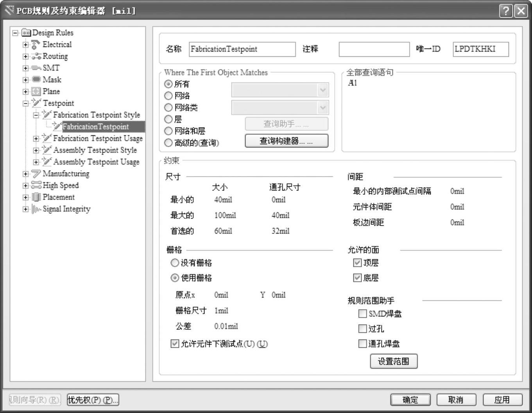Expand the Electrical tree node
Image resolution: width=532 pixels, height=413 pixels.
click(26, 45)
